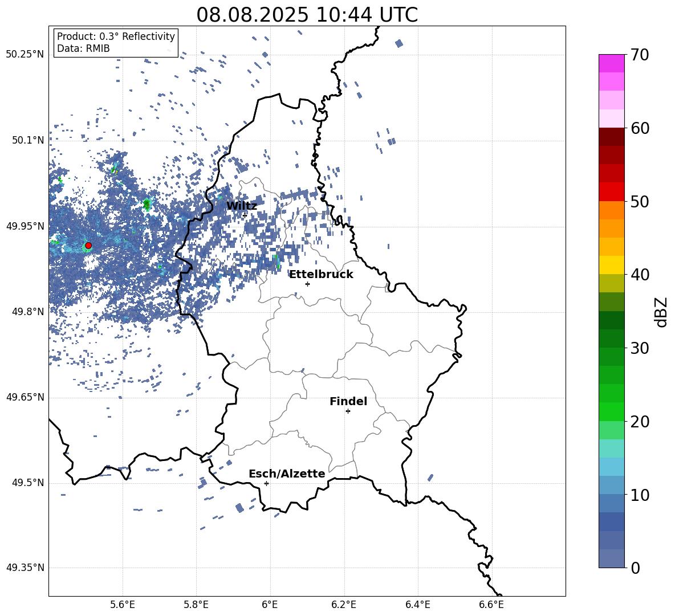The height and width of the screenshot is (616, 675).
Task: Click the Esch/Alzette station cross marker
Action: pos(266,483)
